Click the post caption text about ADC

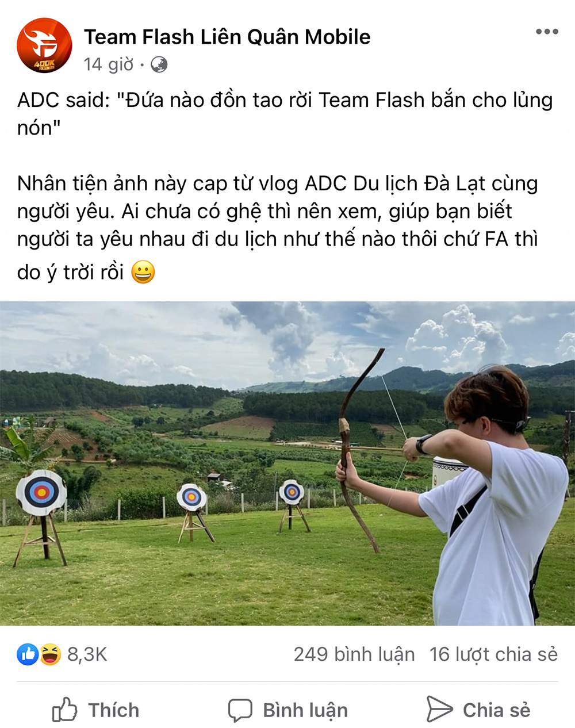(285, 114)
